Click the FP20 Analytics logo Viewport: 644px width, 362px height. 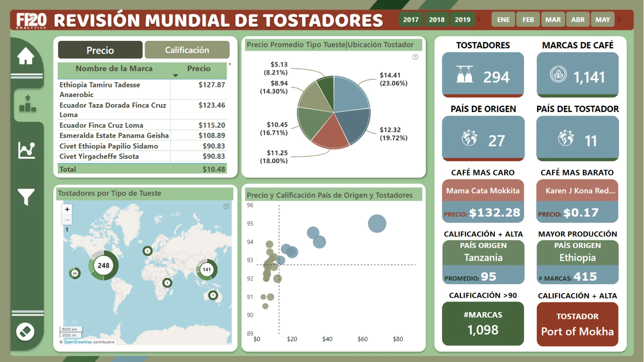pos(31,20)
